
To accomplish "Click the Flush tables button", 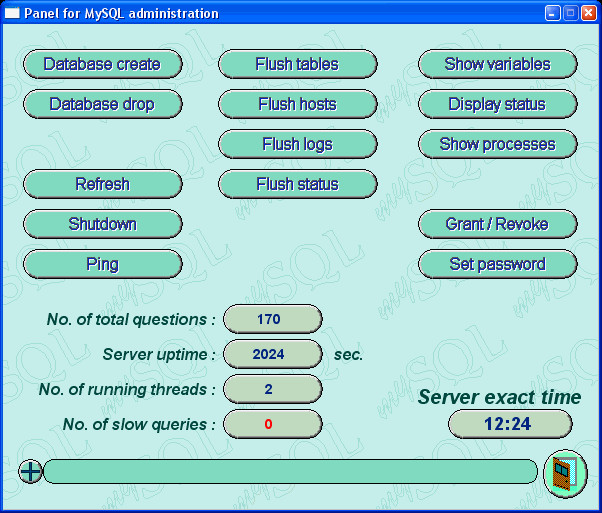I will pos(298,64).
